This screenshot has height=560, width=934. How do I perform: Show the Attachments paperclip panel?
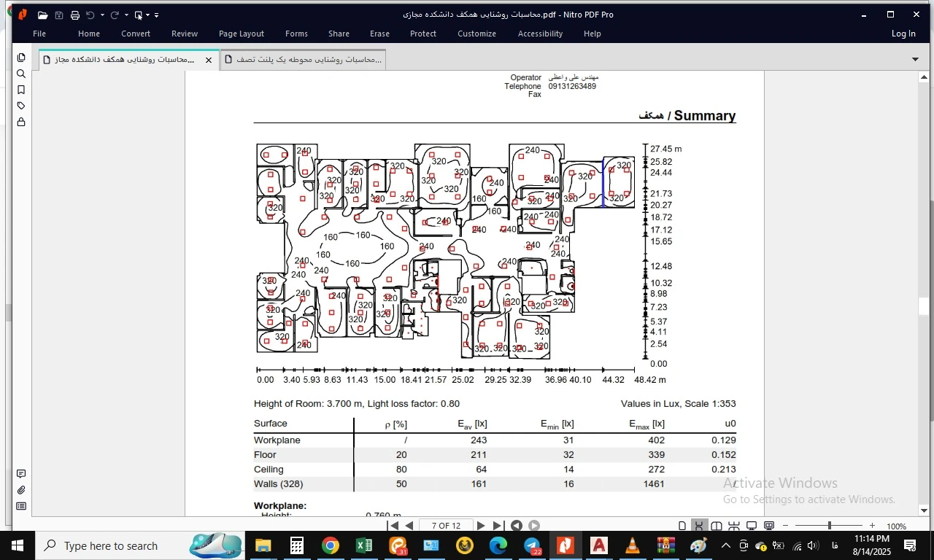click(x=21, y=490)
